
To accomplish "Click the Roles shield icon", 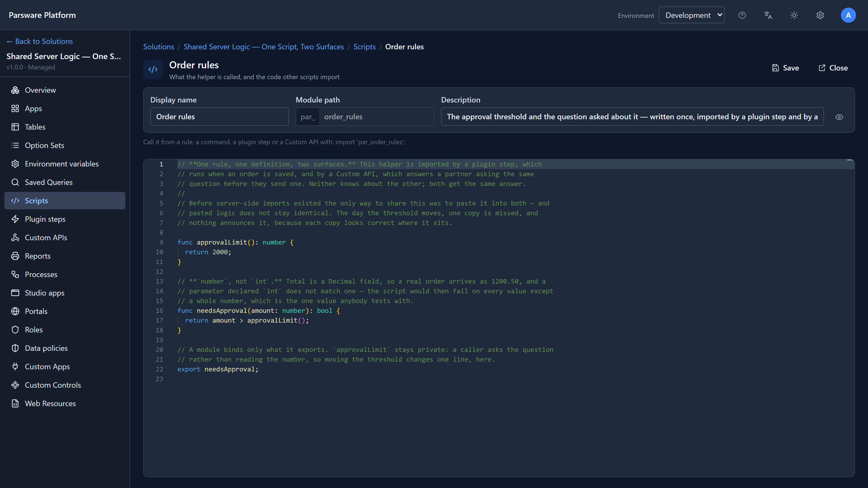I will click(x=15, y=330).
